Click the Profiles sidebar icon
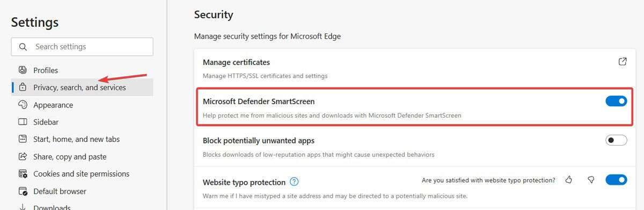 pyautogui.click(x=23, y=70)
